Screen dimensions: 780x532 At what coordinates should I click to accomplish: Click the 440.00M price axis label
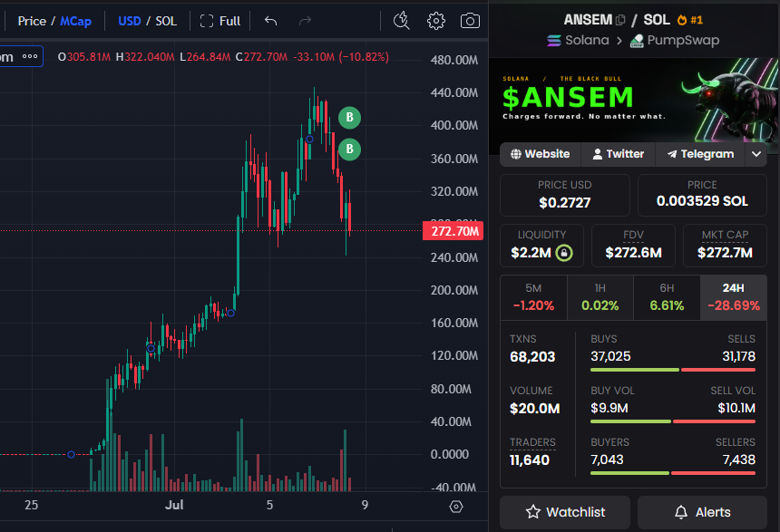454,93
